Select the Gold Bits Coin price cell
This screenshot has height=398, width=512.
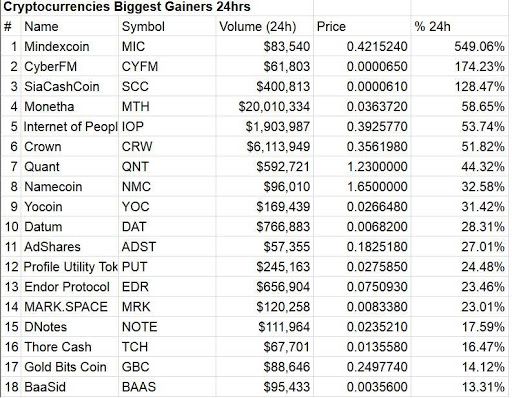(362, 367)
